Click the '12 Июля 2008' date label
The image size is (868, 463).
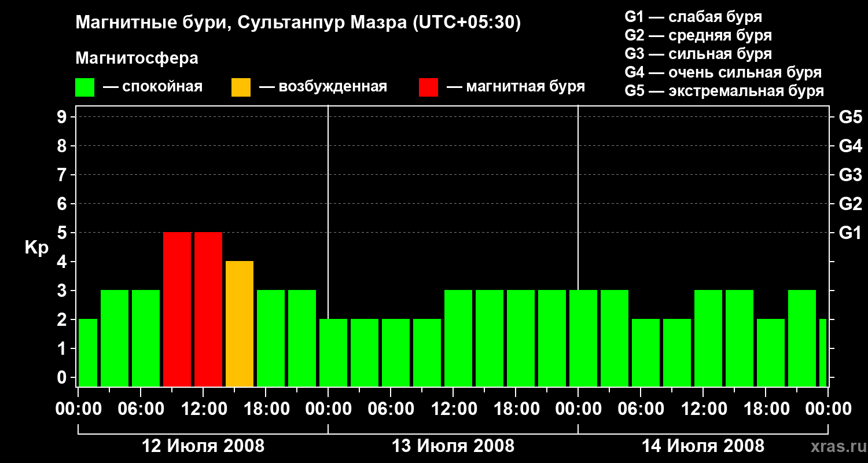(203, 446)
